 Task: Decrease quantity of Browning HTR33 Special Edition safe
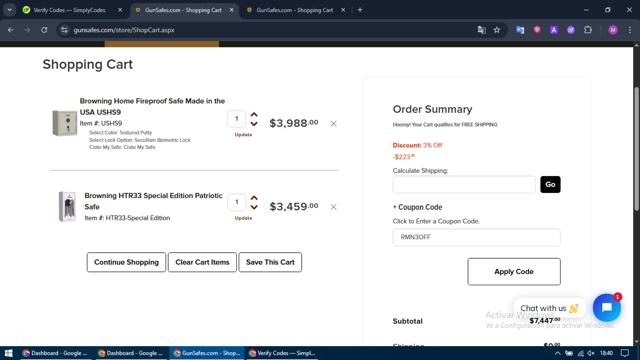point(254,207)
